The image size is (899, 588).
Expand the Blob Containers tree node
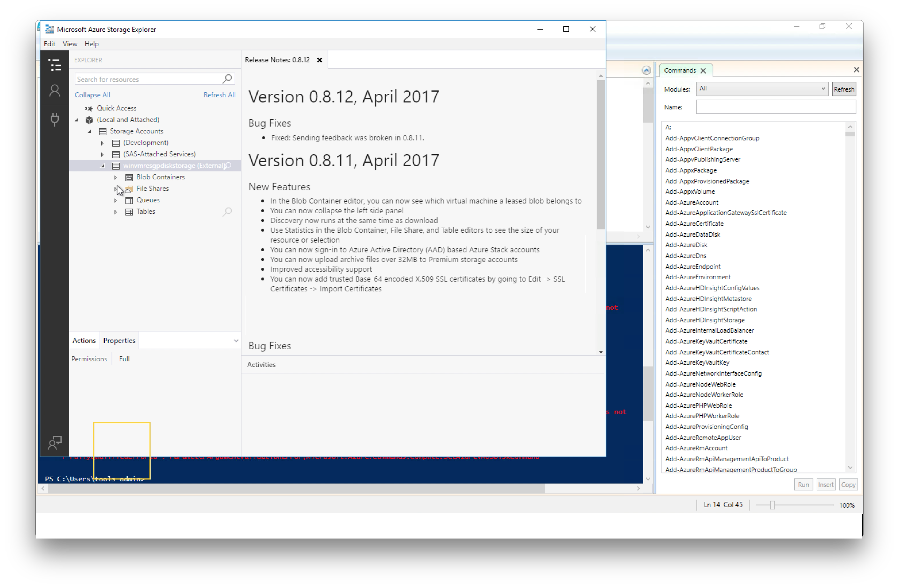tap(116, 177)
